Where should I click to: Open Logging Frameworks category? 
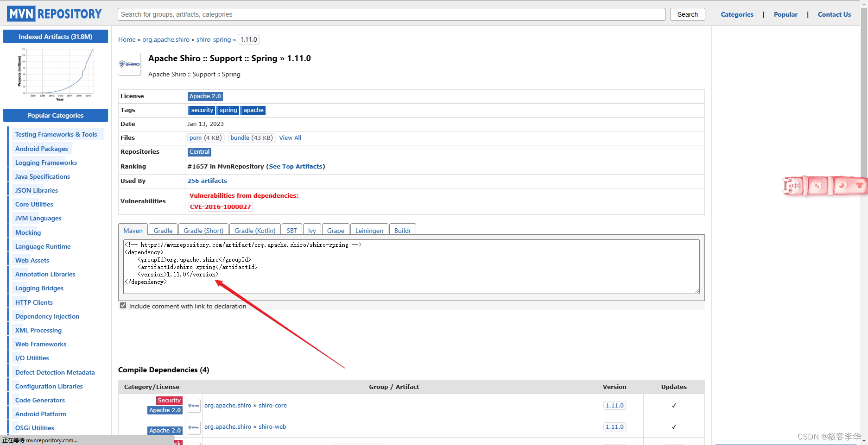click(46, 163)
